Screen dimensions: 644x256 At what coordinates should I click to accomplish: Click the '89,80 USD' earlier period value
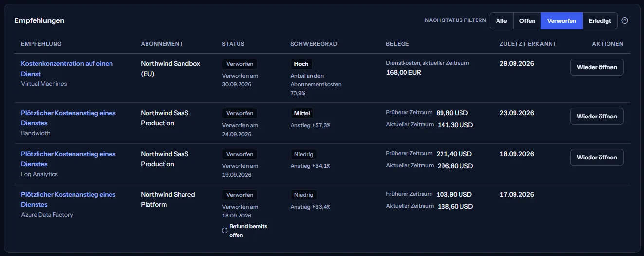click(452, 113)
